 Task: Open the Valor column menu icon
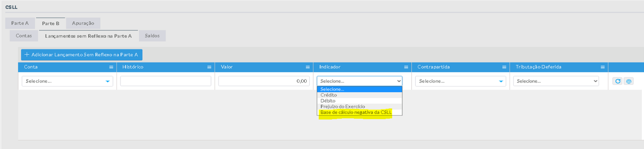click(x=307, y=67)
